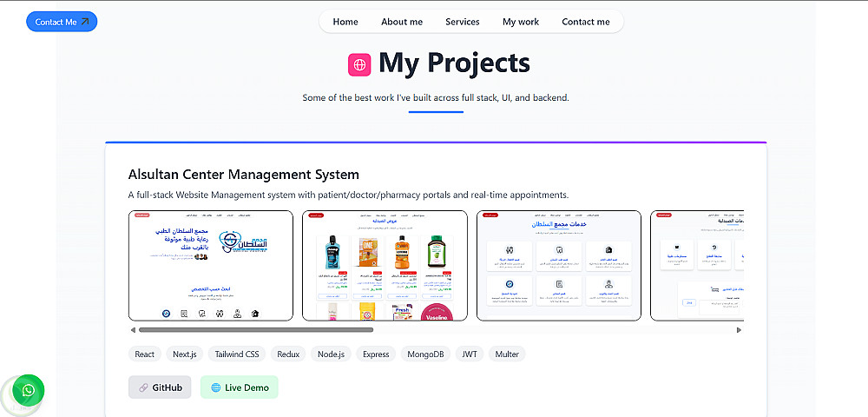Click the gallery scrollbar left arrow

click(x=133, y=330)
